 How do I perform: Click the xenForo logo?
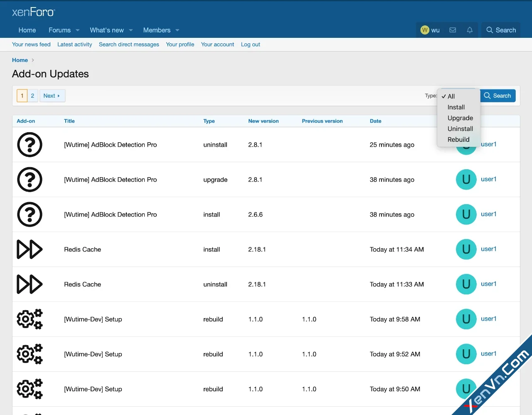(33, 12)
